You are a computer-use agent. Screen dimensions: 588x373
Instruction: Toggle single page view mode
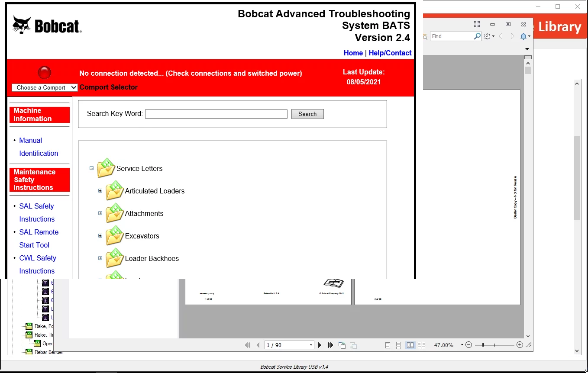pos(387,345)
